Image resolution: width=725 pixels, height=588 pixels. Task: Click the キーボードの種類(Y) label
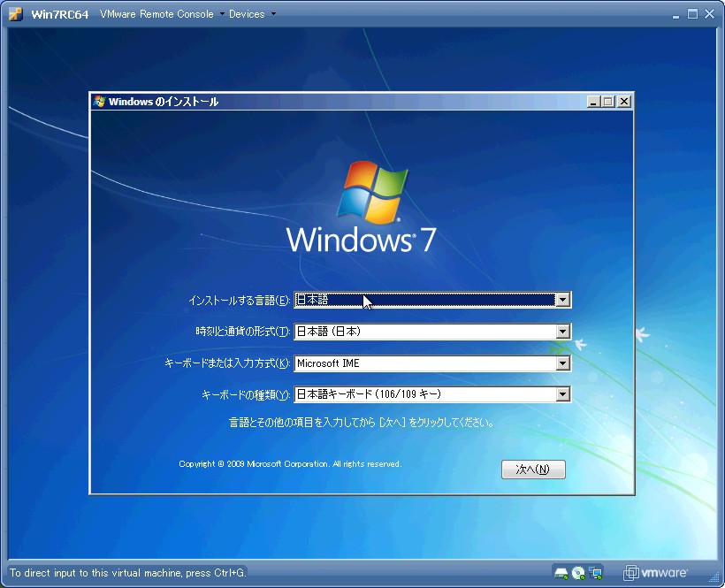pos(246,394)
